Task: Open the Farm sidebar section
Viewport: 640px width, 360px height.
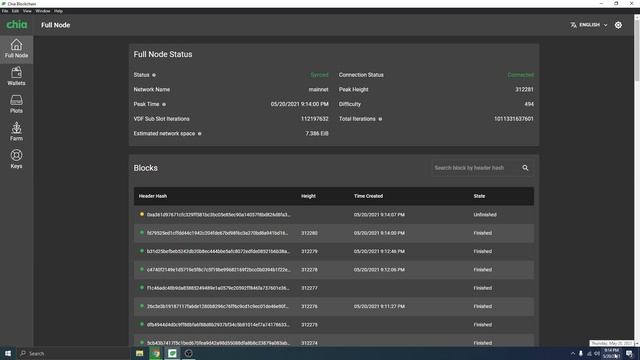Action: click(x=16, y=132)
